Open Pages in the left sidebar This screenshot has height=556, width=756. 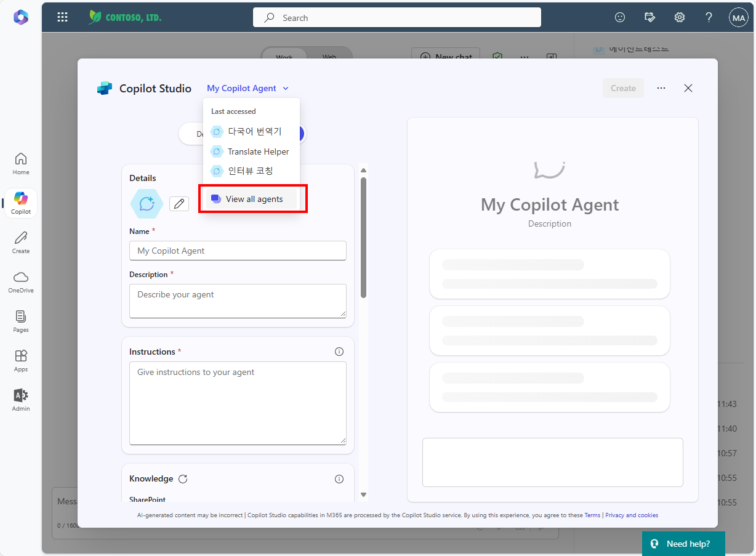pyautogui.click(x=21, y=321)
